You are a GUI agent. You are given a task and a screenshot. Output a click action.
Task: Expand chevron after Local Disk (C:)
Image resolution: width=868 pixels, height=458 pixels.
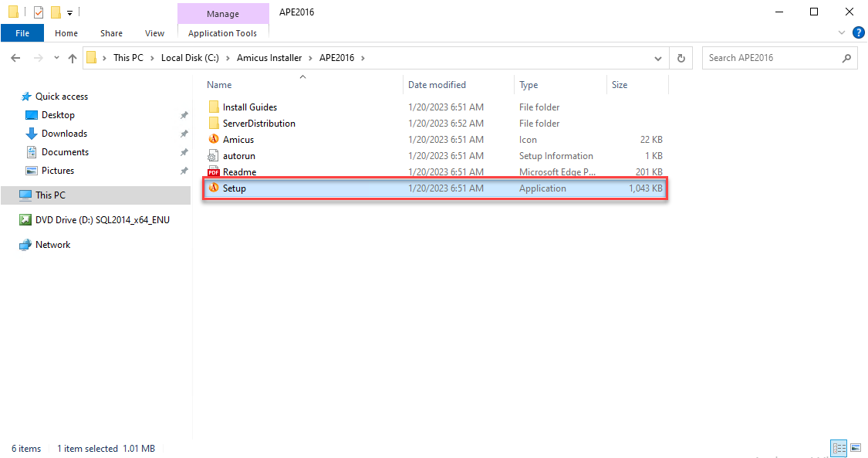[x=228, y=58]
